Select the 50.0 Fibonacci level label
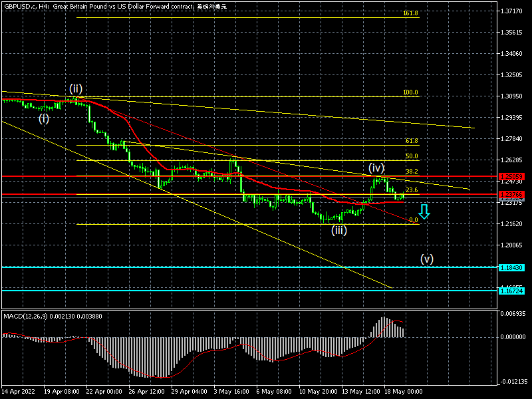 (x=412, y=156)
